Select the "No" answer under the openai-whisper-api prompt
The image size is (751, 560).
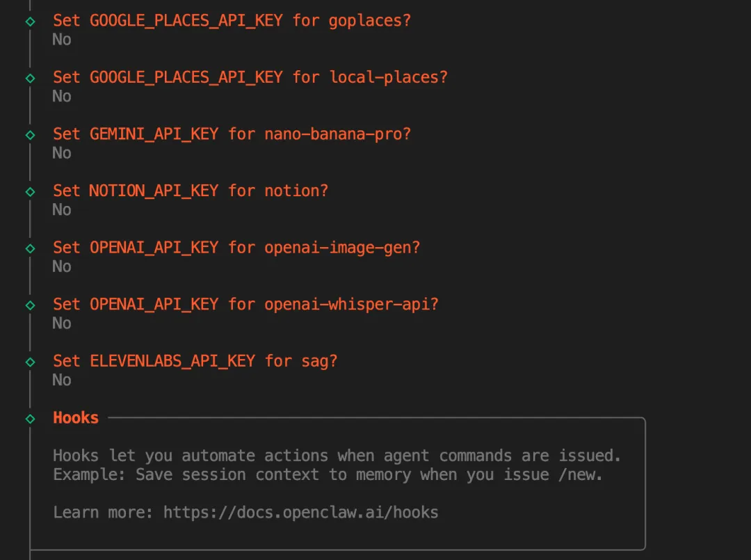[x=62, y=323]
